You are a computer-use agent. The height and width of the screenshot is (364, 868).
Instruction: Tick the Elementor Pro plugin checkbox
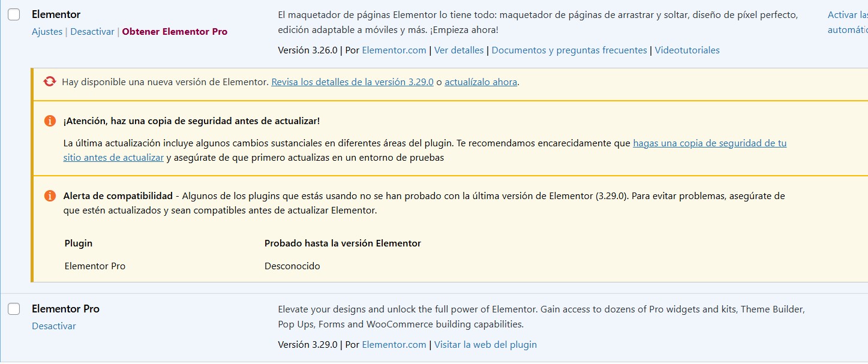(14, 309)
